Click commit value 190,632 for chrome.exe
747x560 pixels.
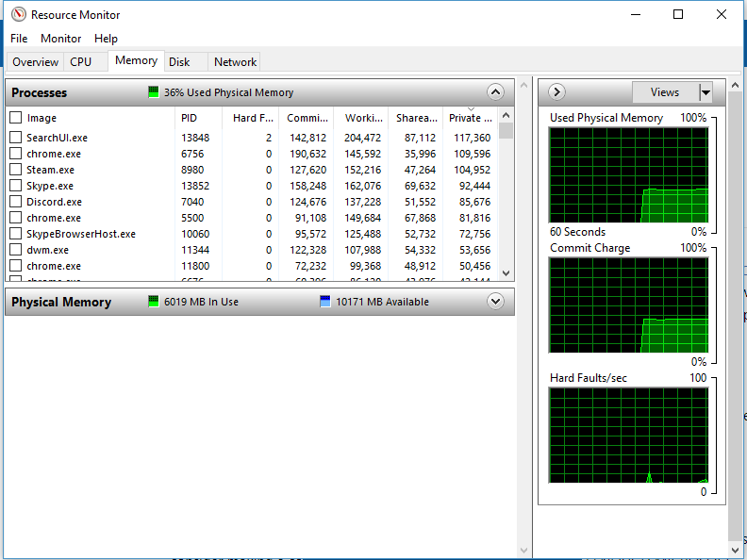pyautogui.click(x=308, y=154)
